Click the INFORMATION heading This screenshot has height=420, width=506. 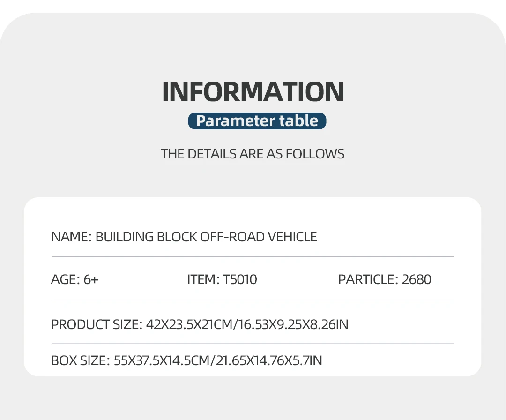[253, 92]
